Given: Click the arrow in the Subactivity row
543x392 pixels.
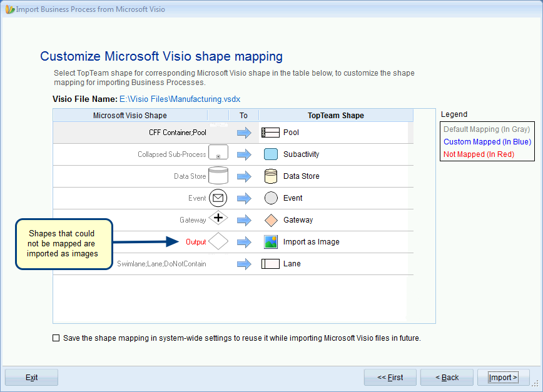Looking at the screenshot, I should click(244, 154).
